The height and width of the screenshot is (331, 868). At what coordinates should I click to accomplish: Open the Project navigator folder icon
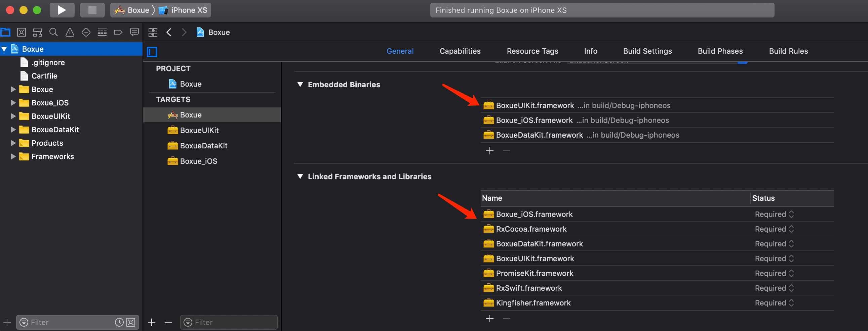[6, 32]
